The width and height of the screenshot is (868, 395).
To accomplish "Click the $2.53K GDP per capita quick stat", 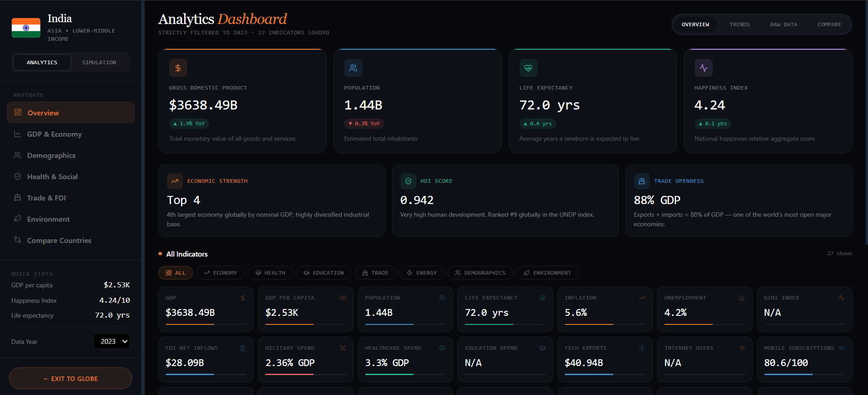I will click(117, 285).
